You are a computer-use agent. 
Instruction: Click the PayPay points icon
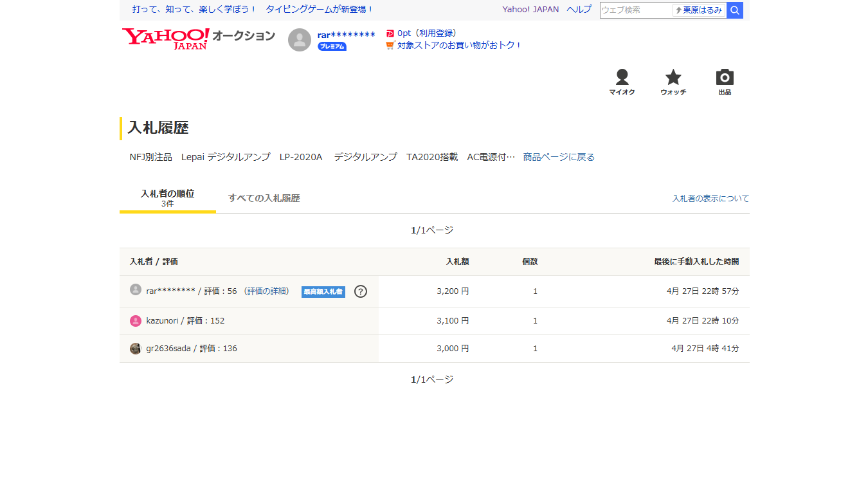tap(390, 33)
